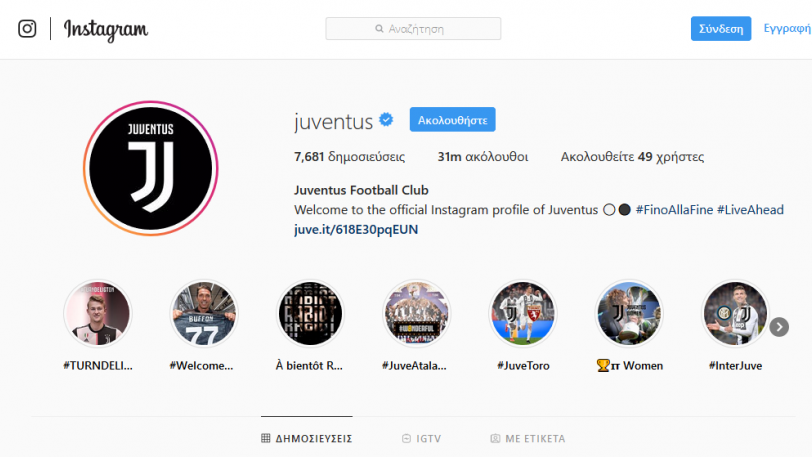The image size is (812, 457).
Task: Click the Αναζήτηση search field
Action: point(413,28)
